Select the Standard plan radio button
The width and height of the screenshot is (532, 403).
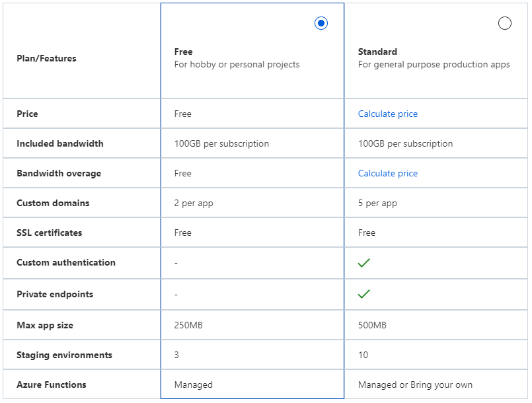click(x=505, y=22)
